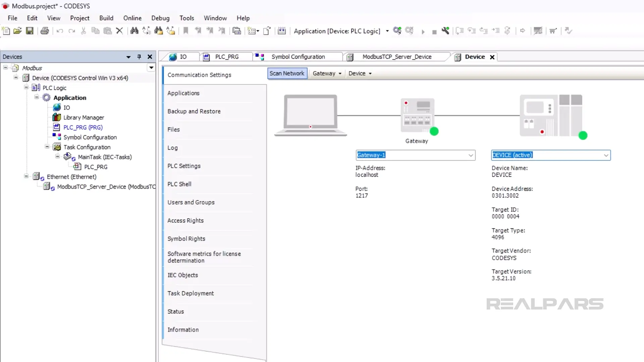
Task: Switch to ModbusTCP_Server_Device tab
Action: tap(397, 57)
